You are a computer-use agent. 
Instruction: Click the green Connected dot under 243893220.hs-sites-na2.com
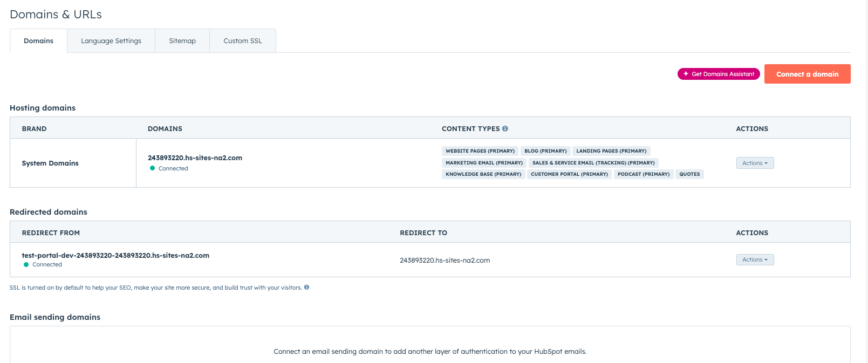click(152, 169)
